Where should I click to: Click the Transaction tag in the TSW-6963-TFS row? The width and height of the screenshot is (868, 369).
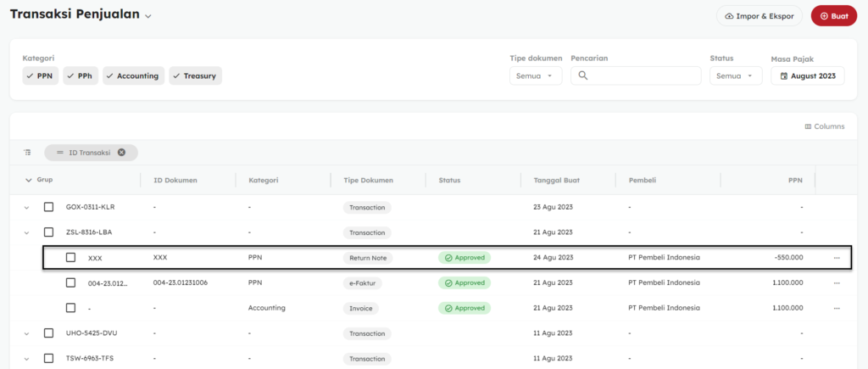tap(367, 359)
